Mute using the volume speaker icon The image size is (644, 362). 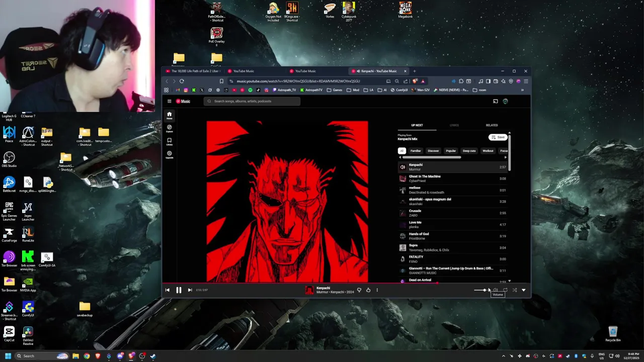pos(496,290)
